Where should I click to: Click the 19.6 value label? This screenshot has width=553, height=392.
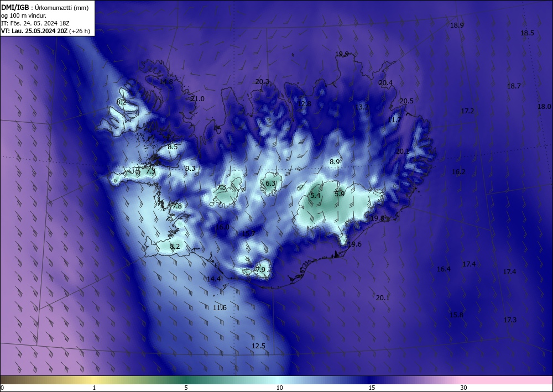[354, 244]
